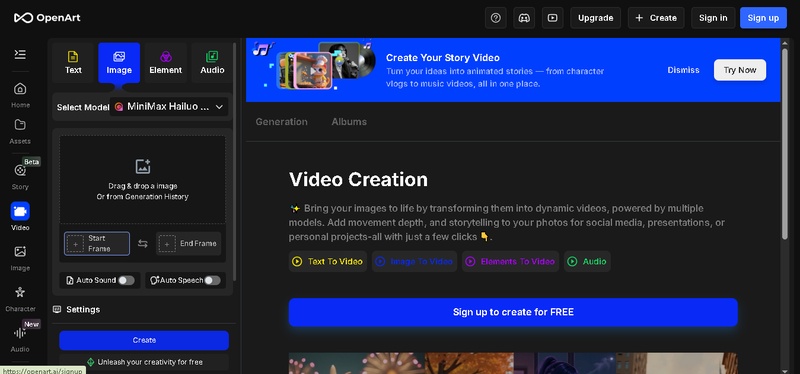Select the End Frame slot
Image resolution: width=800 pixels, height=374 pixels.
(x=189, y=243)
